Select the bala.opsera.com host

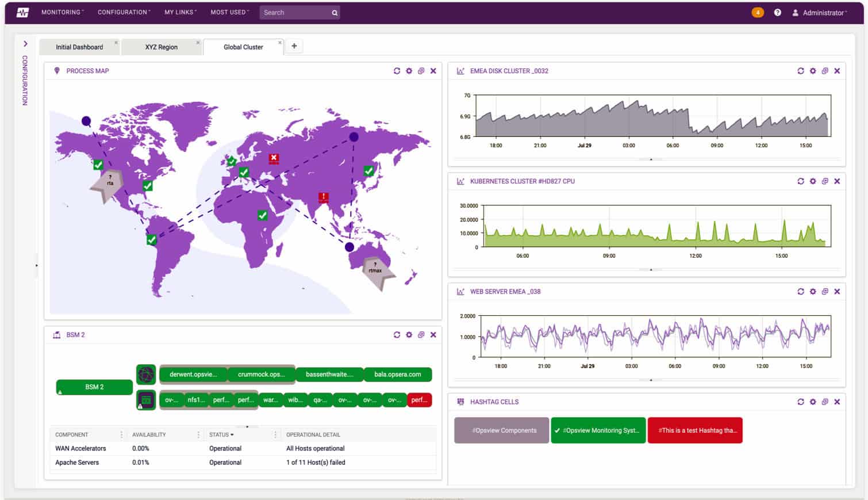(398, 375)
